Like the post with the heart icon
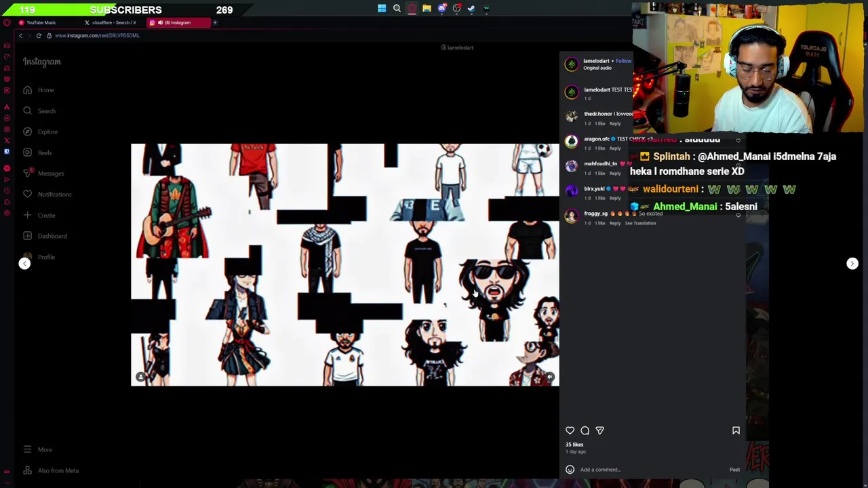The height and width of the screenshot is (488, 868). tap(570, 430)
